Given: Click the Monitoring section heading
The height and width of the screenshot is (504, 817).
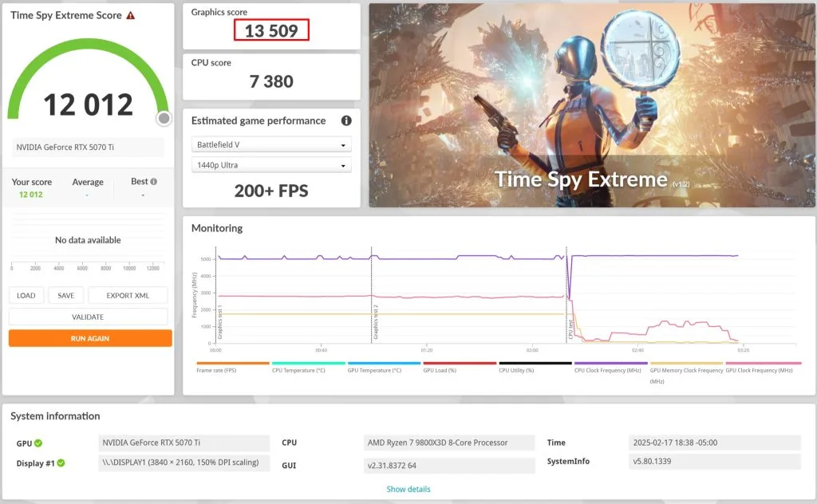Looking at the screenshot, I should point(217,228).
